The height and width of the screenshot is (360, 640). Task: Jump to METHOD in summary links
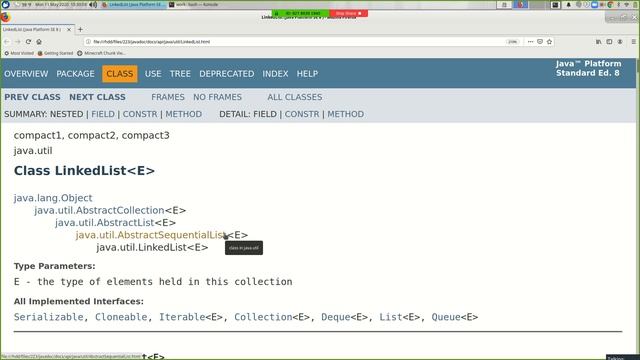[x=184, y=114]
